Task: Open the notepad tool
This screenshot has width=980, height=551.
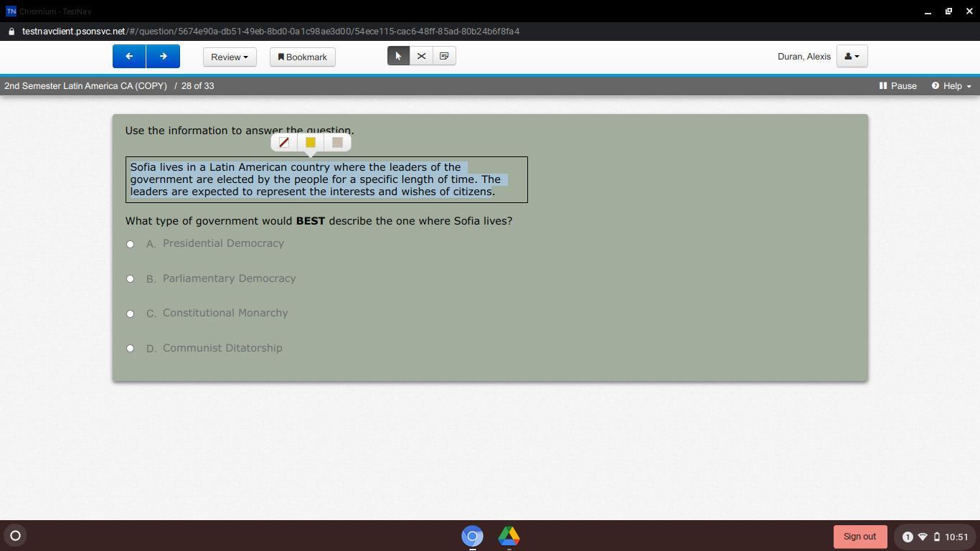Action: tap(444, 56)
